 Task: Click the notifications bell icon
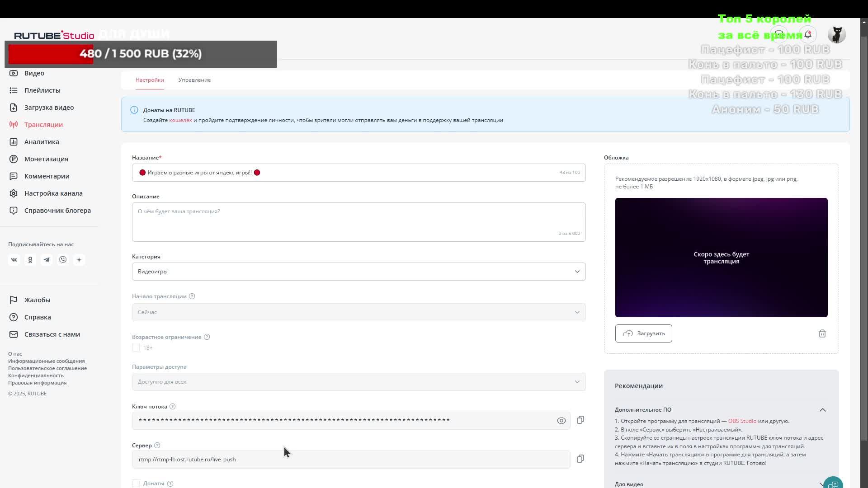pyautogui.click(x=808, y=34)
